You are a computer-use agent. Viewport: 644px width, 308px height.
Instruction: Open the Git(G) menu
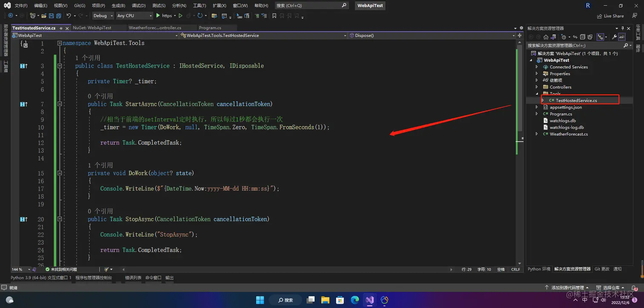[x=80, y=6]
